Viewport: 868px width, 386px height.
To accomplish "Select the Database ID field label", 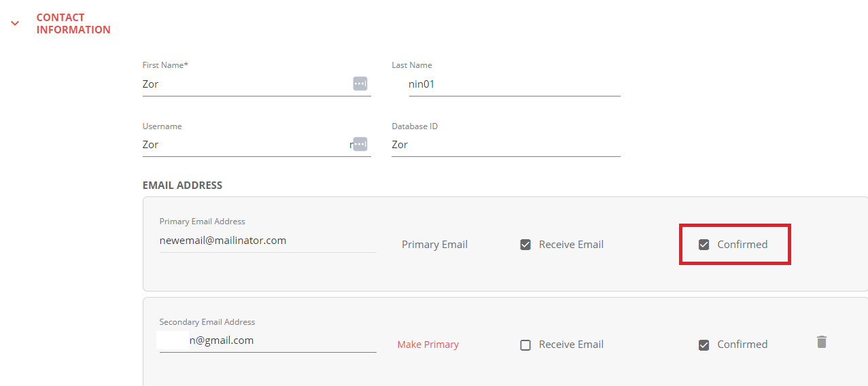I will 415,126.
